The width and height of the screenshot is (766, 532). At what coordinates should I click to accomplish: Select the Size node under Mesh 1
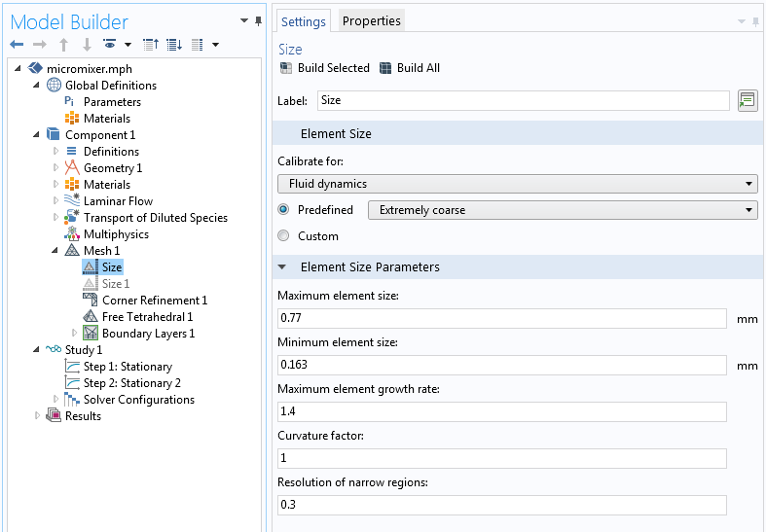click(112, 267)
